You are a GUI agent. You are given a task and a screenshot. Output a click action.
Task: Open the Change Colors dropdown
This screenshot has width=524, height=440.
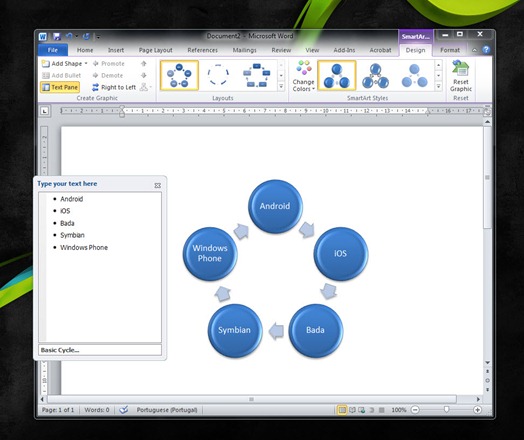303,76
